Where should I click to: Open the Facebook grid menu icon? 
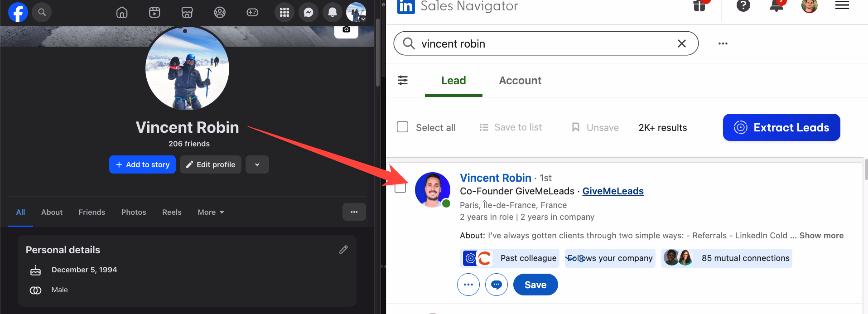click(285, 12)
